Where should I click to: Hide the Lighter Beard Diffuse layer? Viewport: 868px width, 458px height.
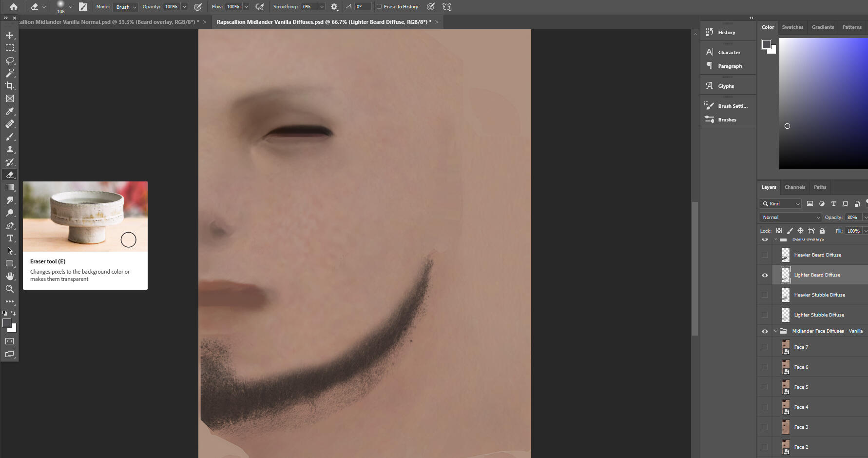coord(765,275)
